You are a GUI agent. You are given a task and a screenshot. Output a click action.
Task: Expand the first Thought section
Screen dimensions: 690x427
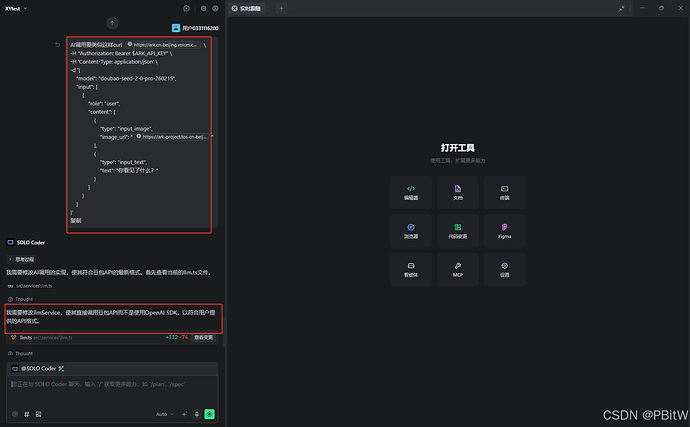click(23, 299)
